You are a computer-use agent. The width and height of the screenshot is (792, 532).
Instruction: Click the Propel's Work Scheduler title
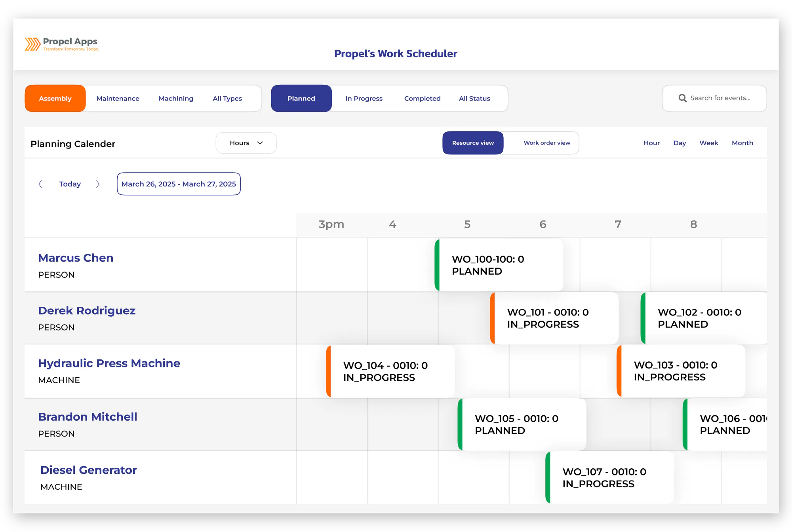click(396, 53)
